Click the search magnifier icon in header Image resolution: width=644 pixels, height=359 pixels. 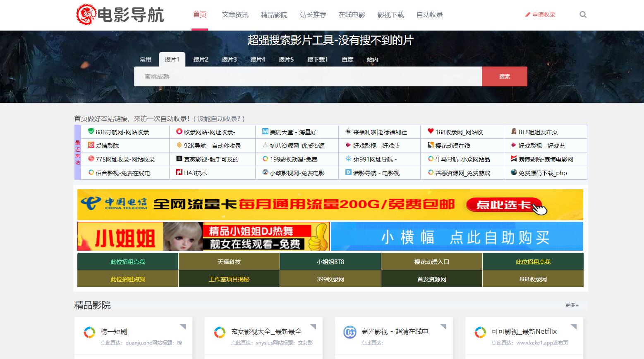pyautogui.click(x=583, y=15)
